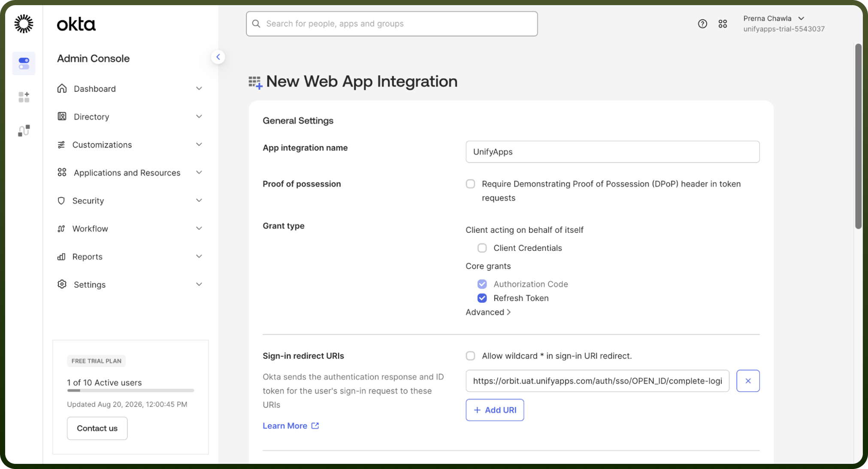Open the workflow connector icon in left rail

(x=24, y=131)
